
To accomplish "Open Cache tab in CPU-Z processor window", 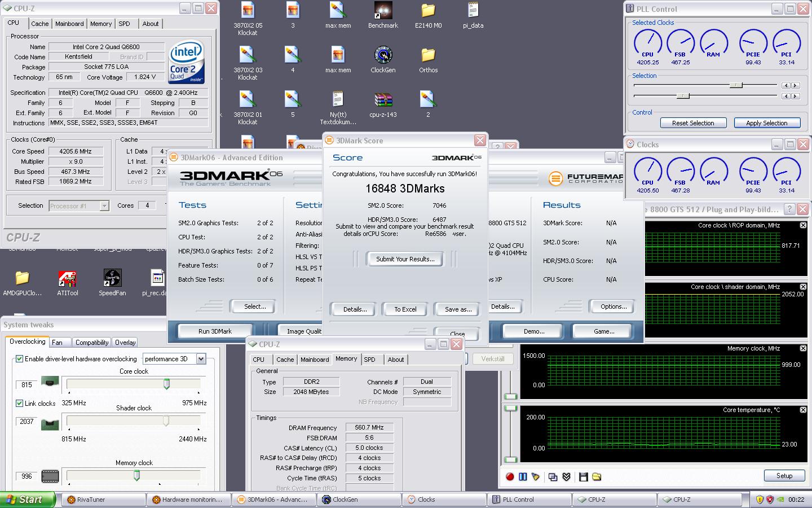I will [x=39, y=24].
